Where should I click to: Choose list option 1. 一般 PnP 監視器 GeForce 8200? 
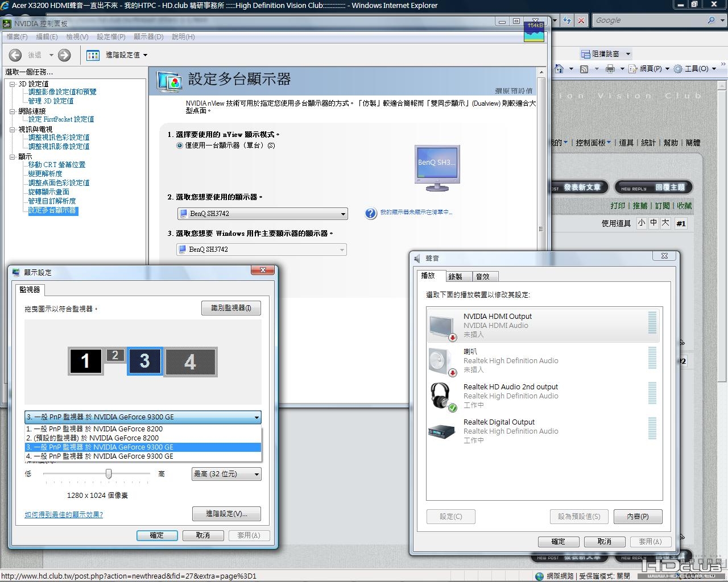143,429
